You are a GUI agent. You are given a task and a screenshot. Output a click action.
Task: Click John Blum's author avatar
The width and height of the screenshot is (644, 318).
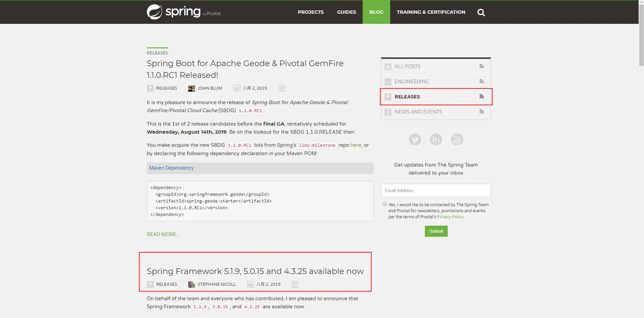(x=192, y=88)
